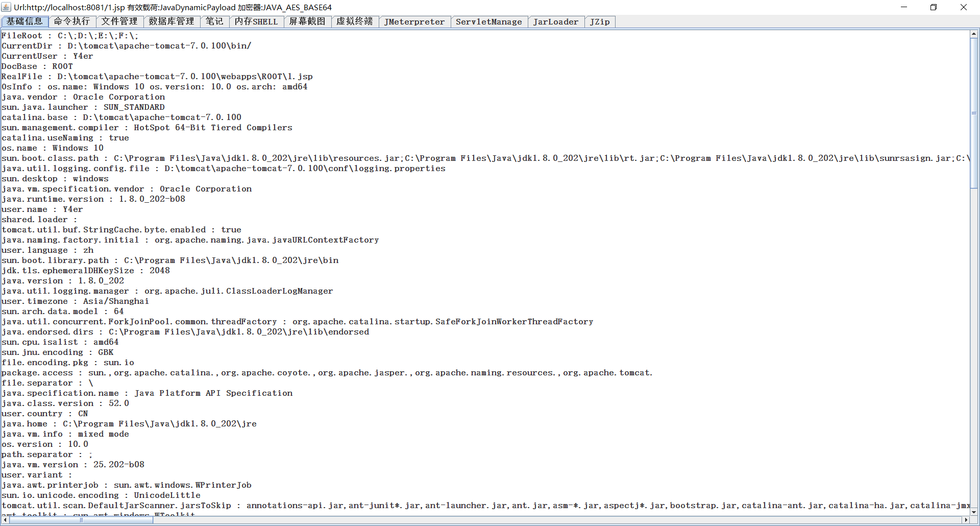
Task: Click the 'java.home' path line
Action: click(x=129, y=424)
